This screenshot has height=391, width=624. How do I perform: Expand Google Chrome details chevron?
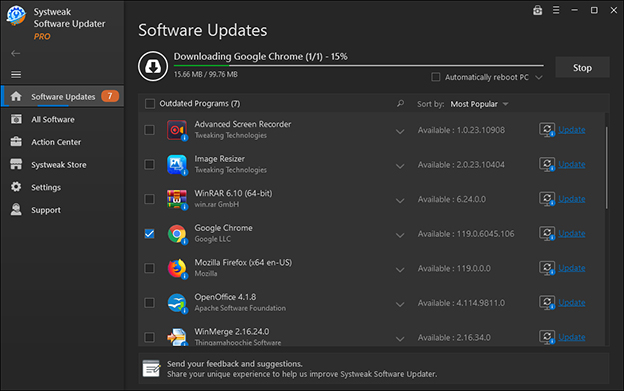coord(400,235)
